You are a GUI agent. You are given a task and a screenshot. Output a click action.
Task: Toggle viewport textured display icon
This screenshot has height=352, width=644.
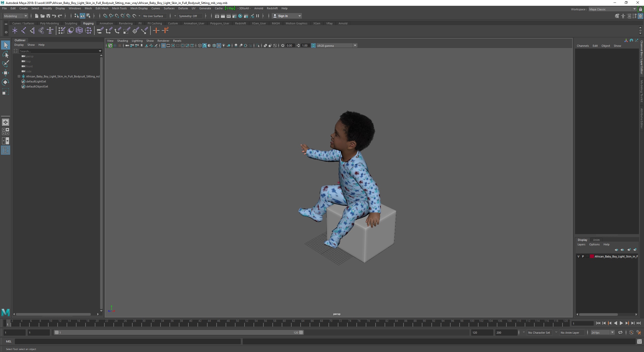pos(219,46)
